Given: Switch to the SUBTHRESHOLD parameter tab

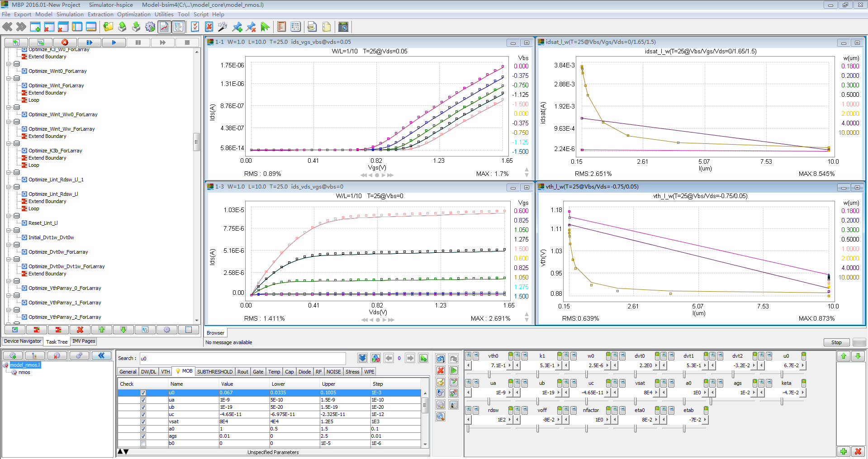Looking at the screenshot, I should click(214, 372).
